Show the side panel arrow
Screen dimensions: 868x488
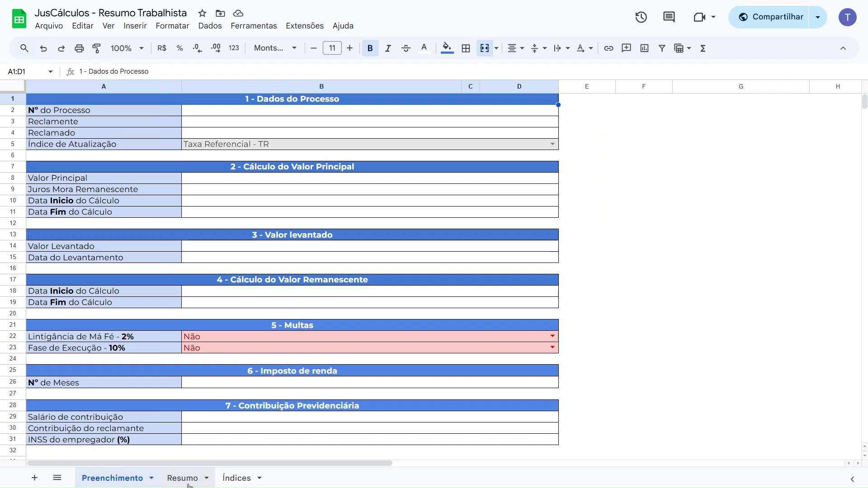pos(852,479)
